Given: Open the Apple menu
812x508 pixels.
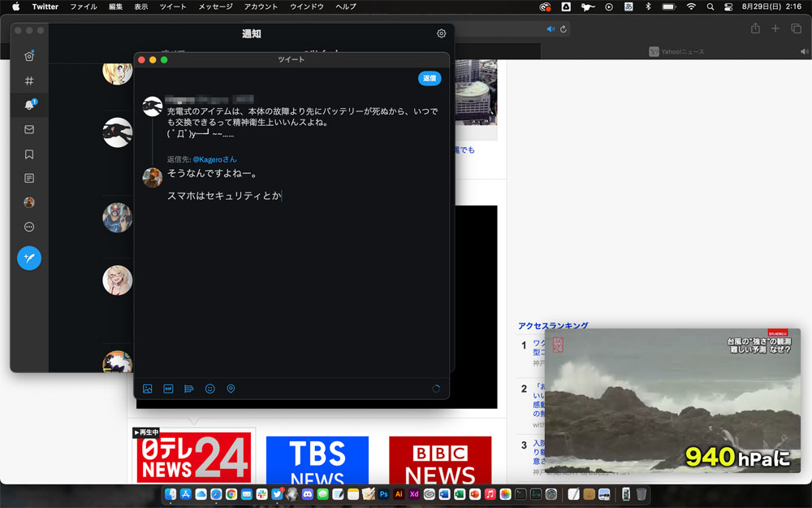Looking at the screenshot, I should tap(15, 7).
